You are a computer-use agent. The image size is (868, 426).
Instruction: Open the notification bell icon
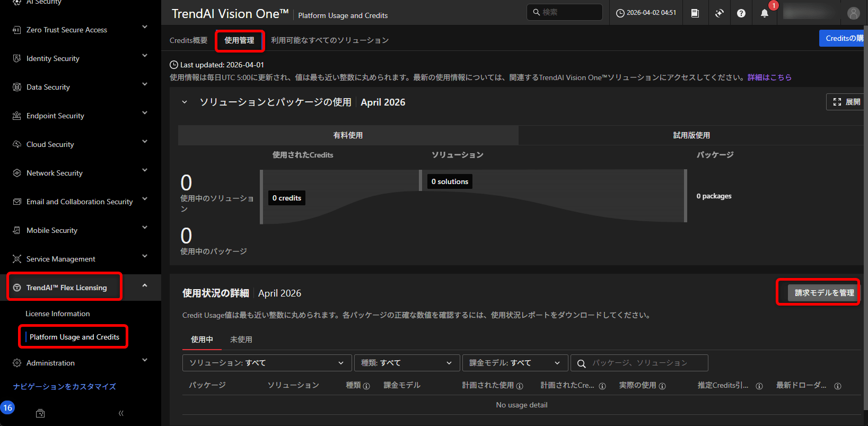(x=765, y=13)
